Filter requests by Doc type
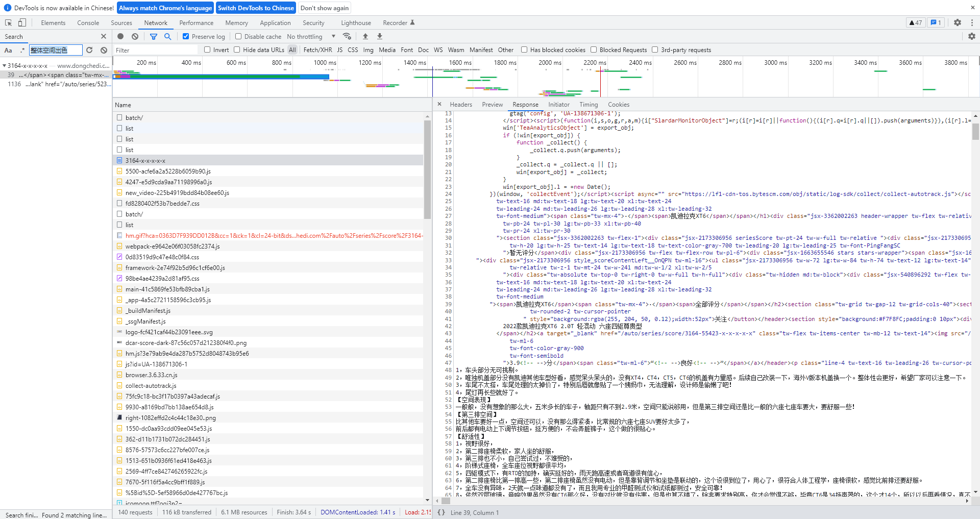This screenshot has width=980, height=519. pyautogui.click(x=423, y=50)
